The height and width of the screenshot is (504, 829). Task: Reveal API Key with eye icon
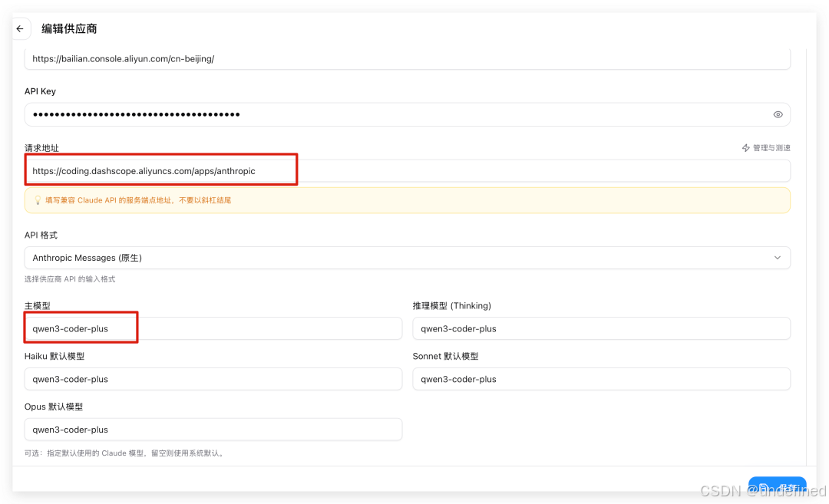click(778, 114)
